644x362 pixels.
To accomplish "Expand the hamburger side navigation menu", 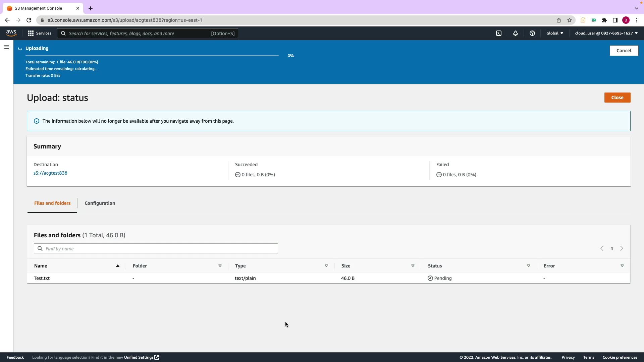I will (x=7, y=47).
